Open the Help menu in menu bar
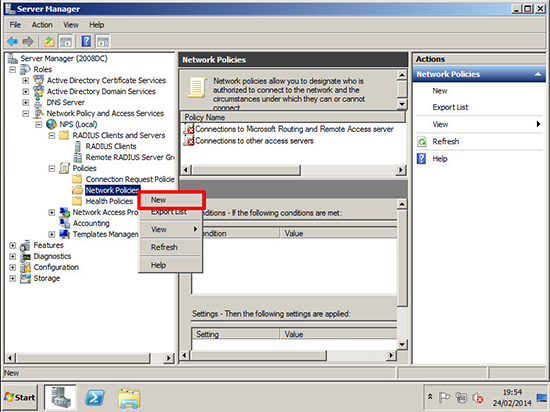This screenshot has height=412, width=550. coord(96,25)
